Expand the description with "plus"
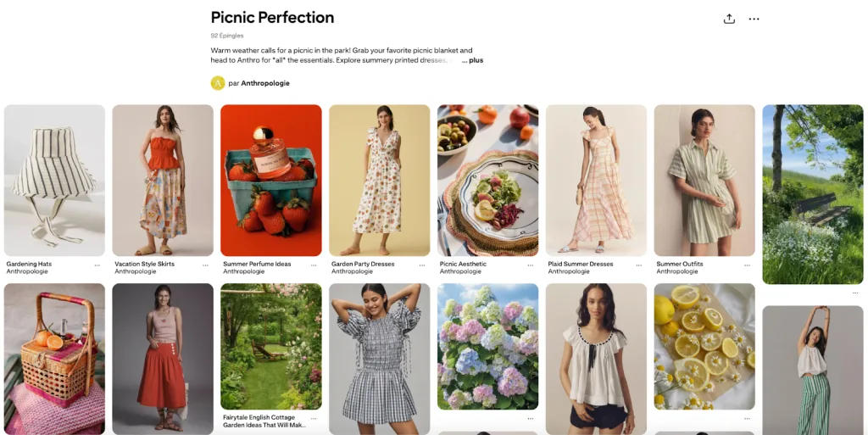Screen dimensions: 868x435 (x=472, y=60)
